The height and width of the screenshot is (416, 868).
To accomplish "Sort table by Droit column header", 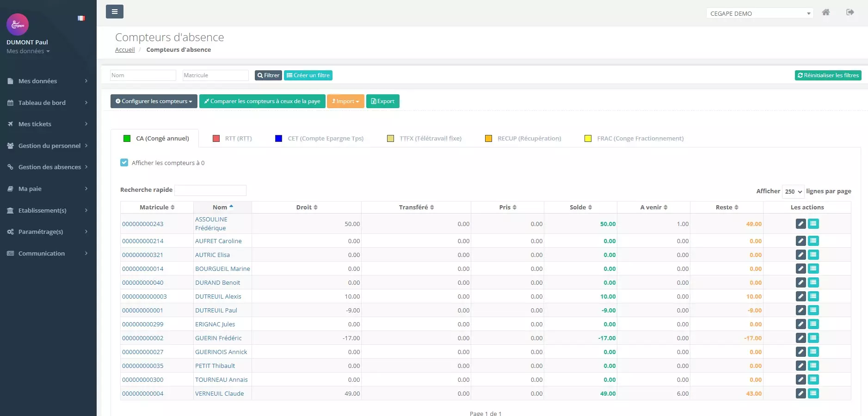I will (307, 207).
